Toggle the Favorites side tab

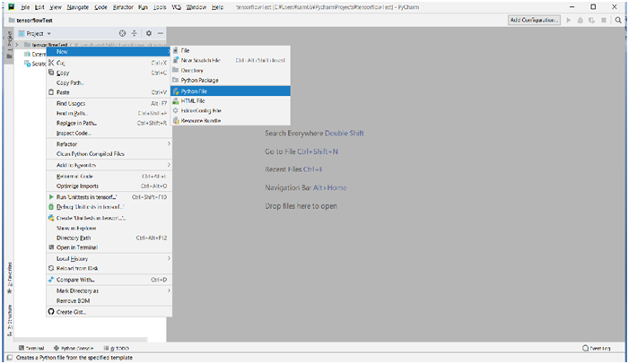(x=9, y=278)
